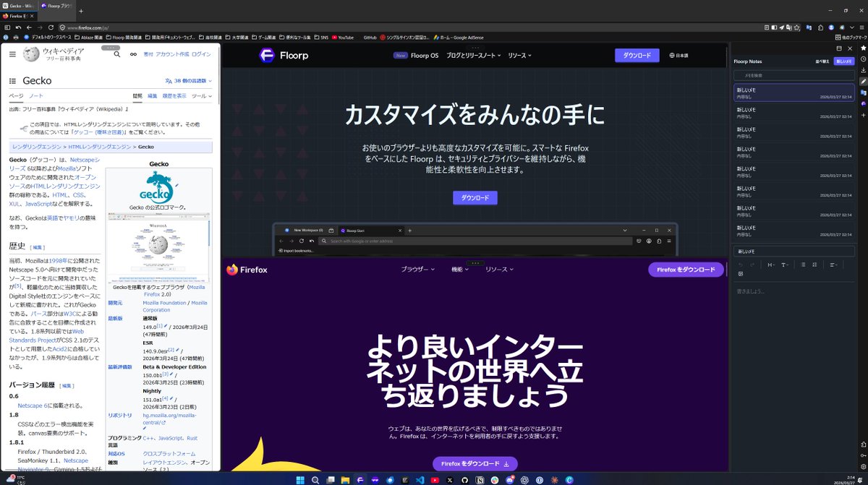Viewport: 868px width, 485px height.
Task: Click the insert-link icon in the note editor toolbar
Action: click(740, 273)
